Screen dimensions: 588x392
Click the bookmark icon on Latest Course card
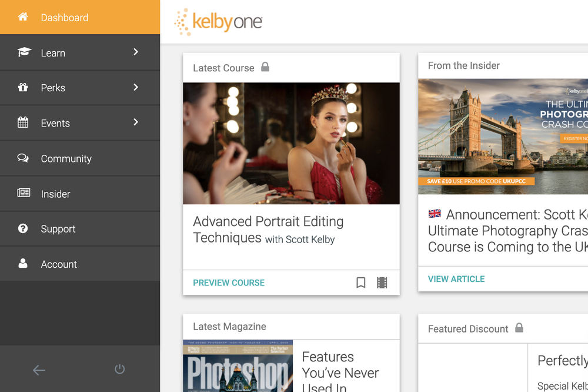[x=361, y=283]
